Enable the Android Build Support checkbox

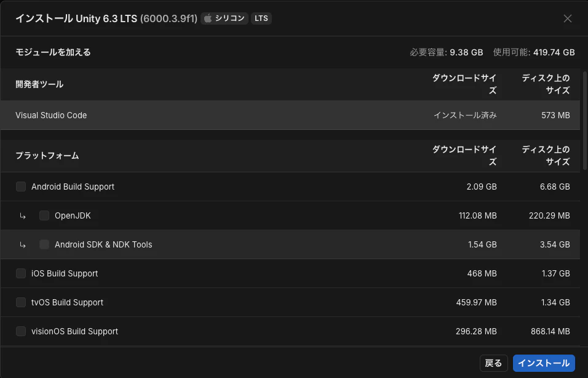20,187
